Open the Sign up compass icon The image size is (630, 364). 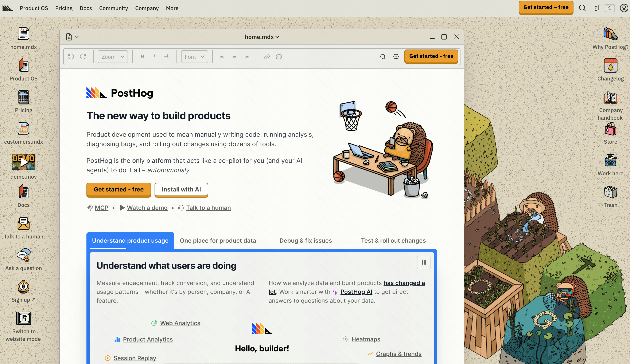pyautogui.click(x=23, y=287)
